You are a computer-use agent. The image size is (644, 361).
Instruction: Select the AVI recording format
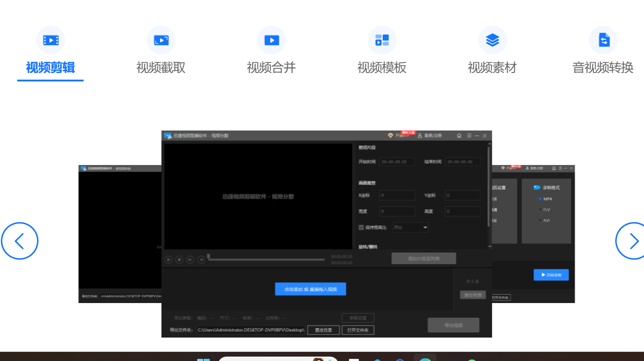point(540,220)
